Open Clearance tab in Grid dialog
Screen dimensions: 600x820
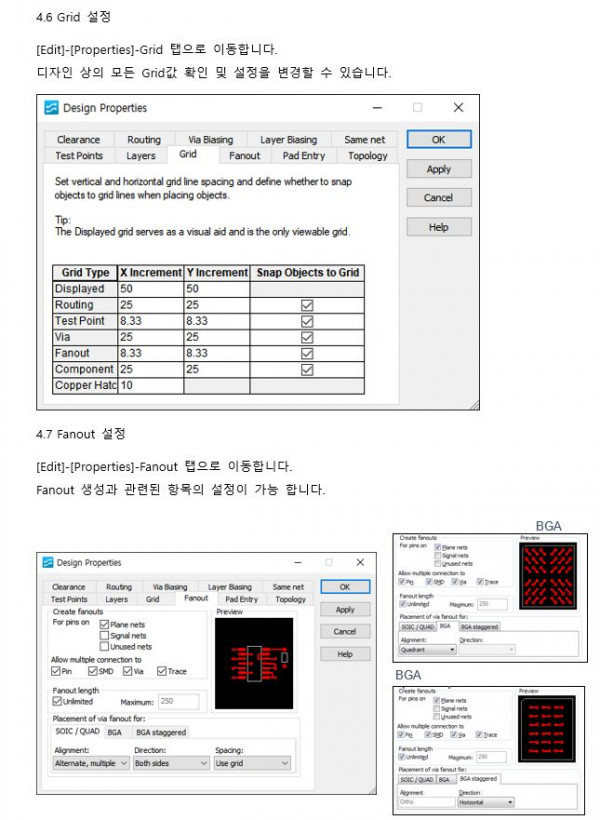pyautogui.click(x=78, y=140)
